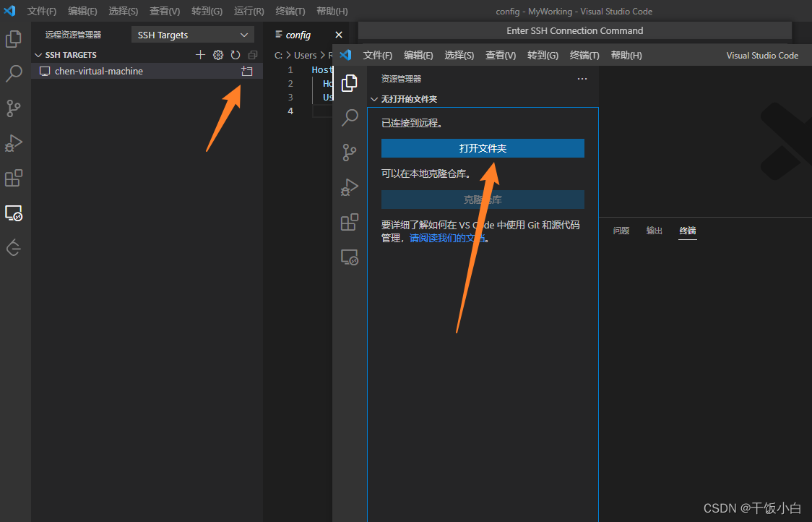Connect chen-virtual-machine in a new window
Viewport: 812px width, 522px height.
pos(247,71)
